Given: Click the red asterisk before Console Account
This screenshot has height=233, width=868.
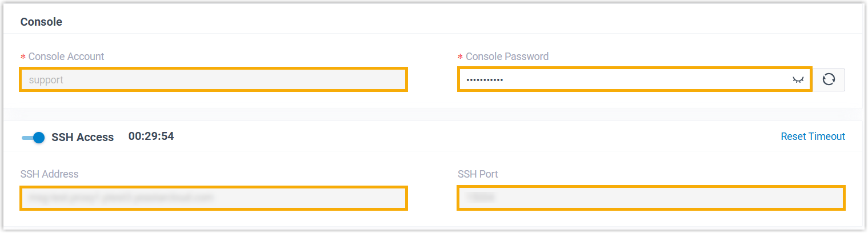Looking at the screenshot, I should pyautogui.click(x=23, y=57).
